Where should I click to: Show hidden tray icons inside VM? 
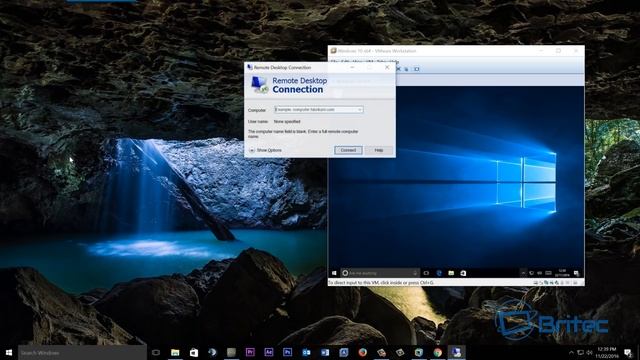coord(523,273)
